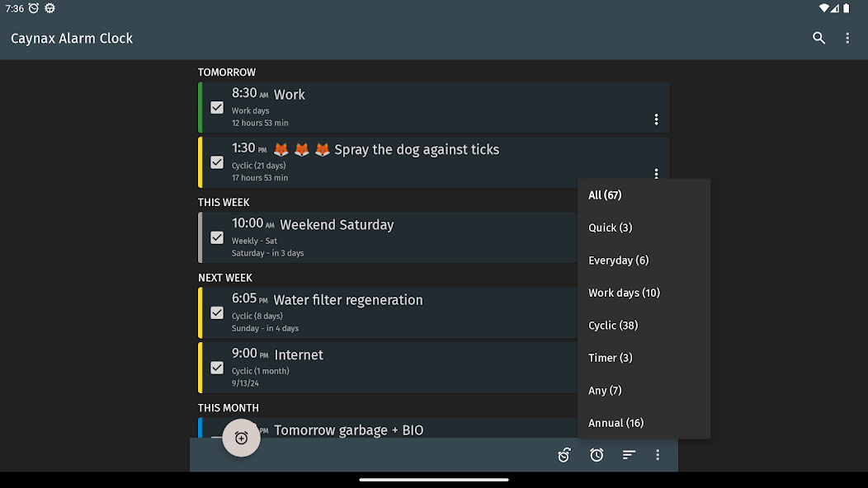Open the app bar overflow menu
868x488 pixels.
[x=849, y=38]
